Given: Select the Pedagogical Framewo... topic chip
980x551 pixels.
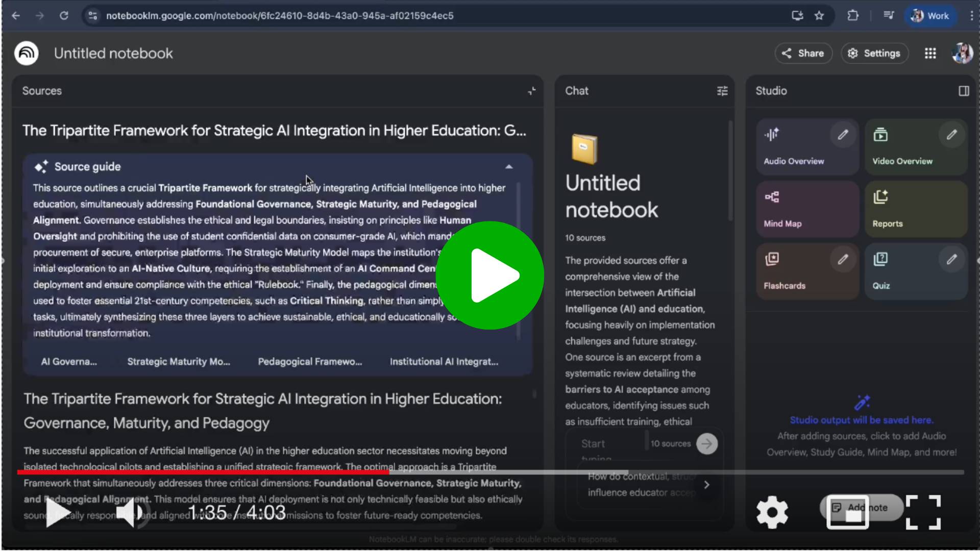Looking at the screenshot, I should pyautogui.click(x=310, y=362).
